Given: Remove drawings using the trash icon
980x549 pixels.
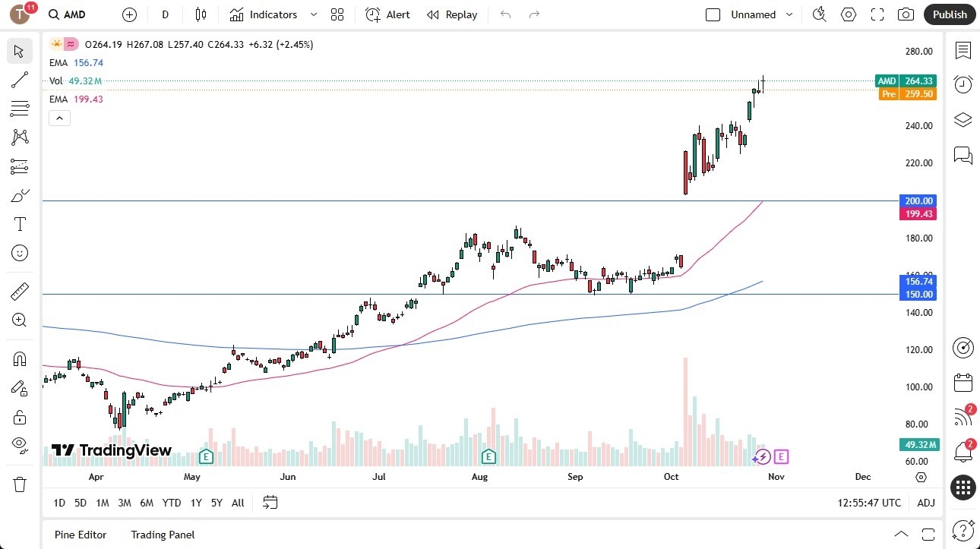Looking at the screenshot, I should click(19, 484).
